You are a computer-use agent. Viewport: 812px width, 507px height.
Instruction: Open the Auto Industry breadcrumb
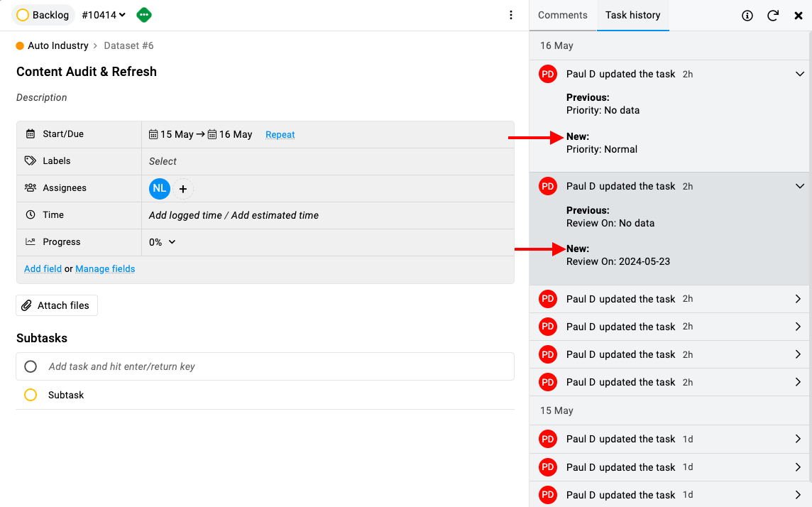tap(58, 45)
